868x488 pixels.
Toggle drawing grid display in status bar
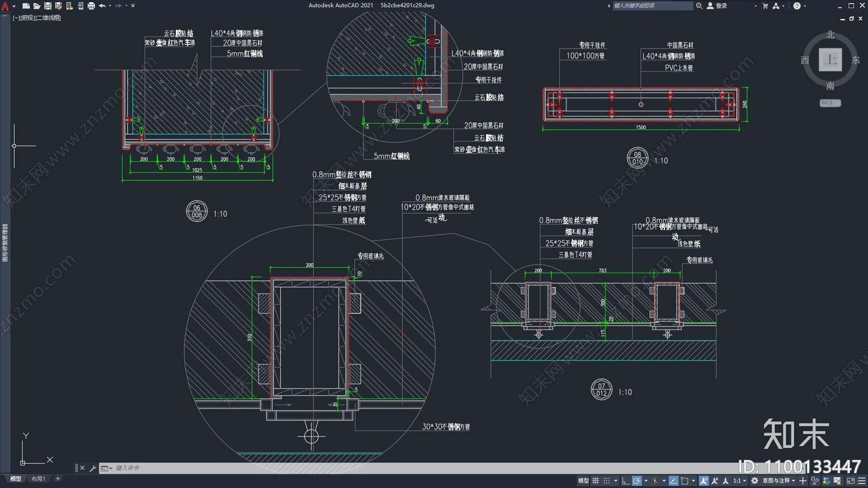click(596, 481)
